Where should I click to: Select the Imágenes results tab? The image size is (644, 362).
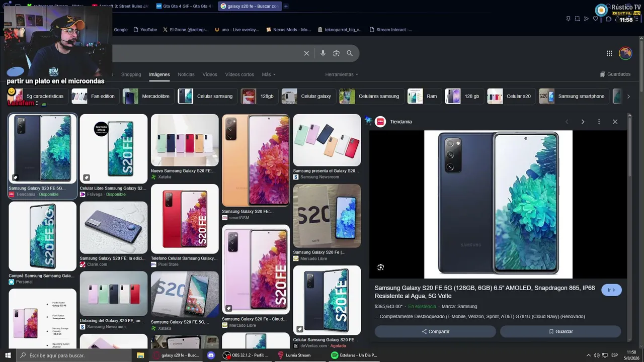pos(159,74)
